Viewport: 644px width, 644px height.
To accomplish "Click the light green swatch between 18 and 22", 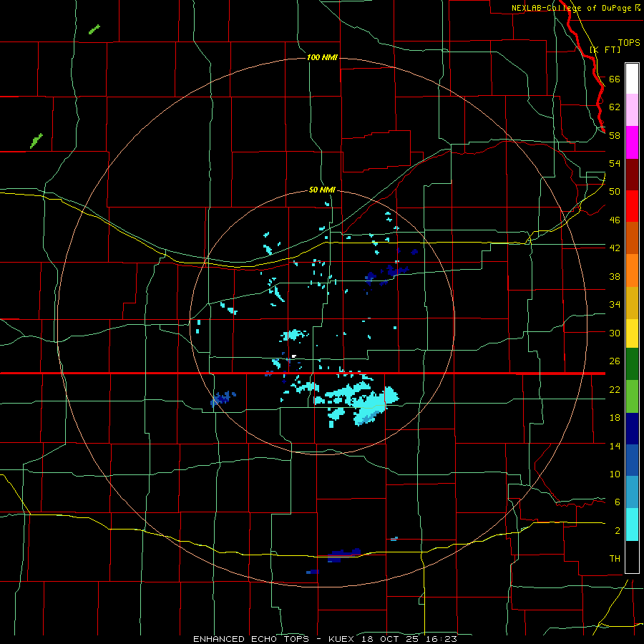I will coord(632,396).
